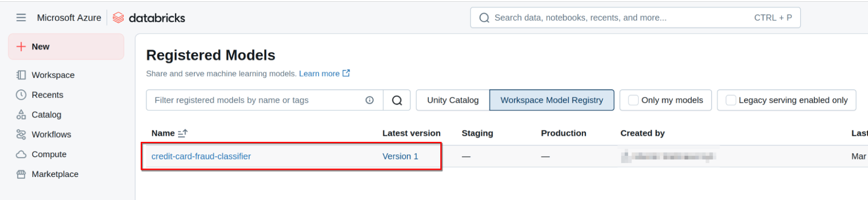Switch to Workspace Model Registry tab
Screen dimensions: 868x200
[x=552, y=100]
